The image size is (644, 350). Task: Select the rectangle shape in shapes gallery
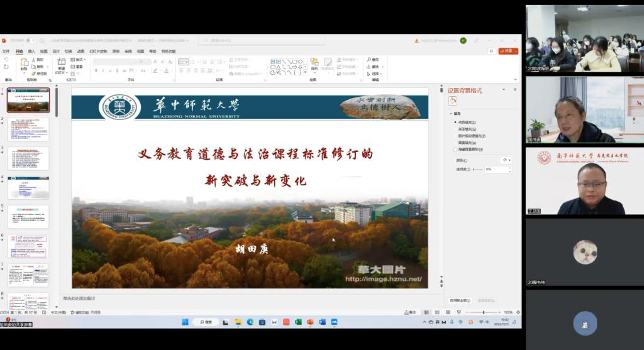coord(294,62)
